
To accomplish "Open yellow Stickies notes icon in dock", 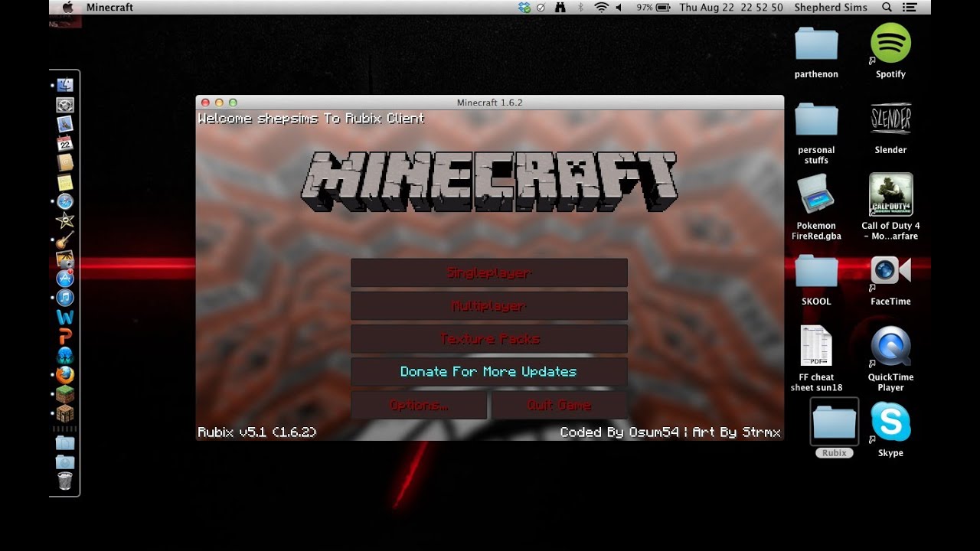I will click(65, 182).
